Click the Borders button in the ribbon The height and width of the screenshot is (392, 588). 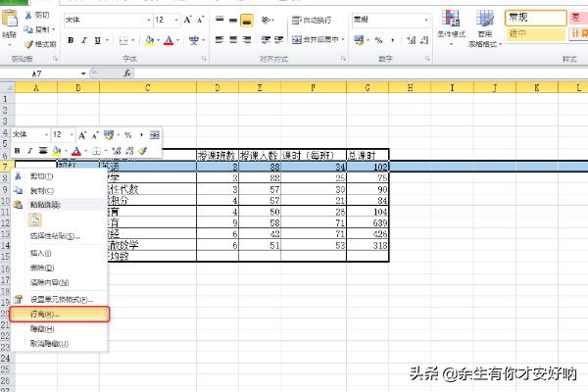(x=123, y=40)
